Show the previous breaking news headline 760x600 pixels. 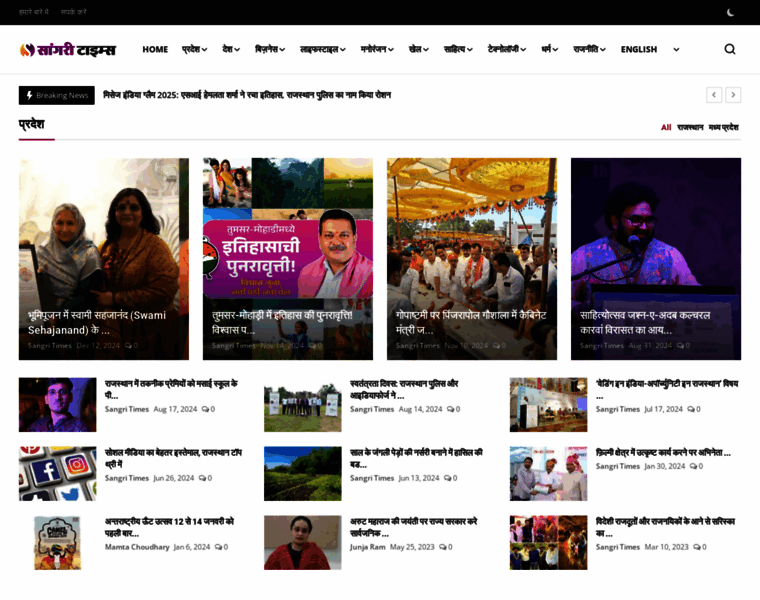pos(714,95)
